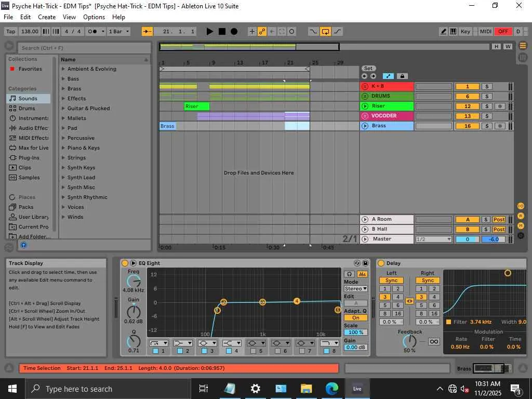The width and height of the screenshot is (532, 399).
Task: Adjust Delay Feedback knob
Action: coord(409,341)
